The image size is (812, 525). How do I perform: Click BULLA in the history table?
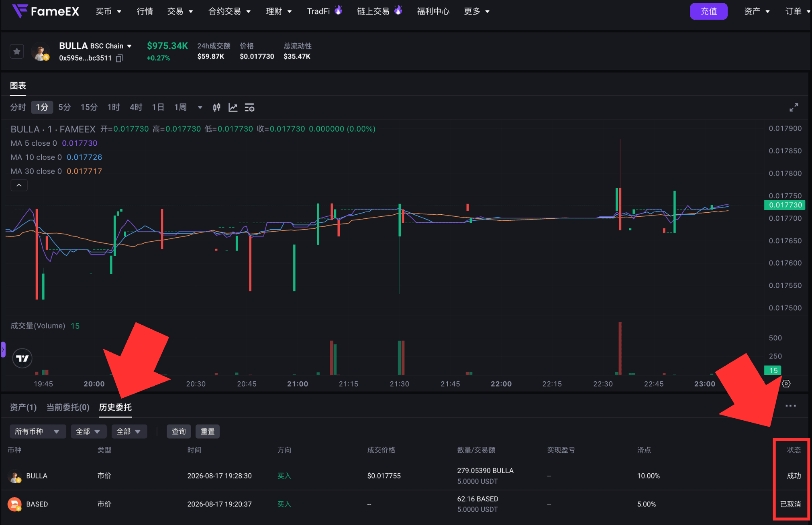click(37, 476)
